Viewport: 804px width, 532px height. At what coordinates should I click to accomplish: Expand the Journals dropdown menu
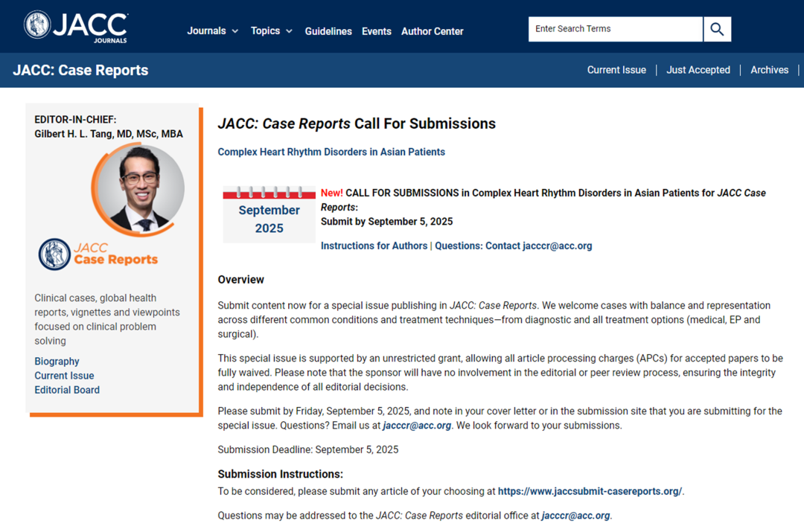coord(213,31)
